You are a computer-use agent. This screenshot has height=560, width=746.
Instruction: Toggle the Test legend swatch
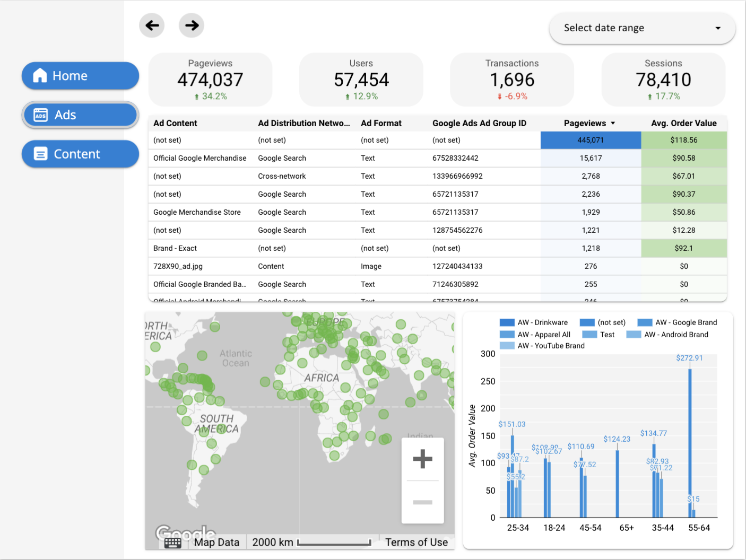click(x=589, y=335)
